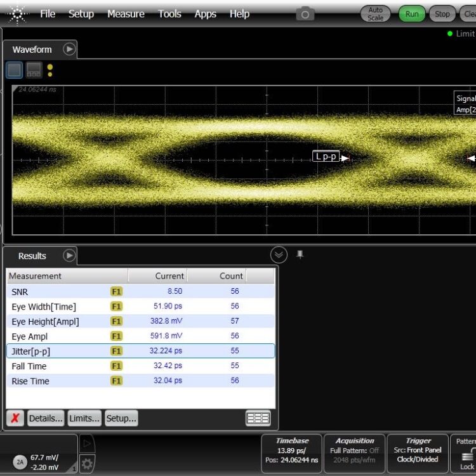This screenshot has width=476, height=476.
Task: Open channel settings with the gear icon
Action: 87,464
